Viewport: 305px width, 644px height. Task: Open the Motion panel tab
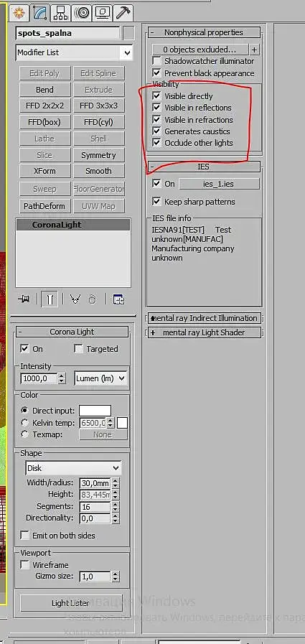[82, 13]
